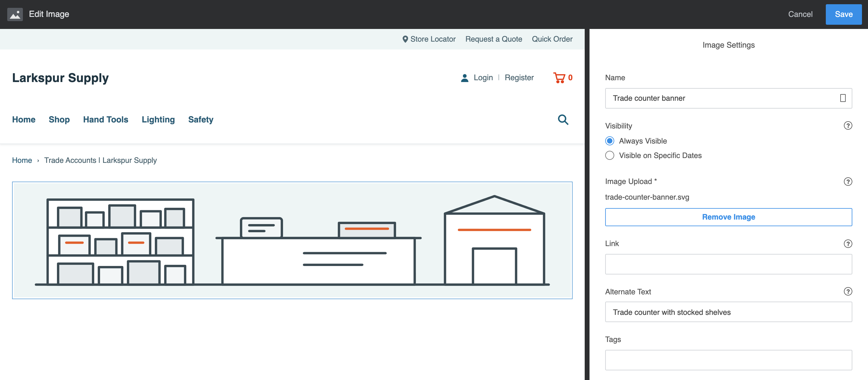The width and height of the screenshot is (868, 380).
Task: Click the Remove Image button
Action: (x=728, y=217)
